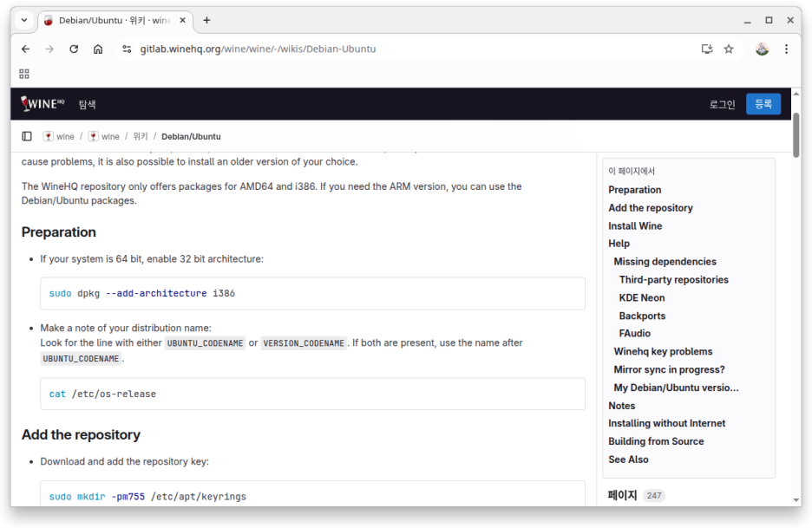The image size is (812, 528).
Task: Click the VERSION_CODENAME inline code
Action: (304, 343)
